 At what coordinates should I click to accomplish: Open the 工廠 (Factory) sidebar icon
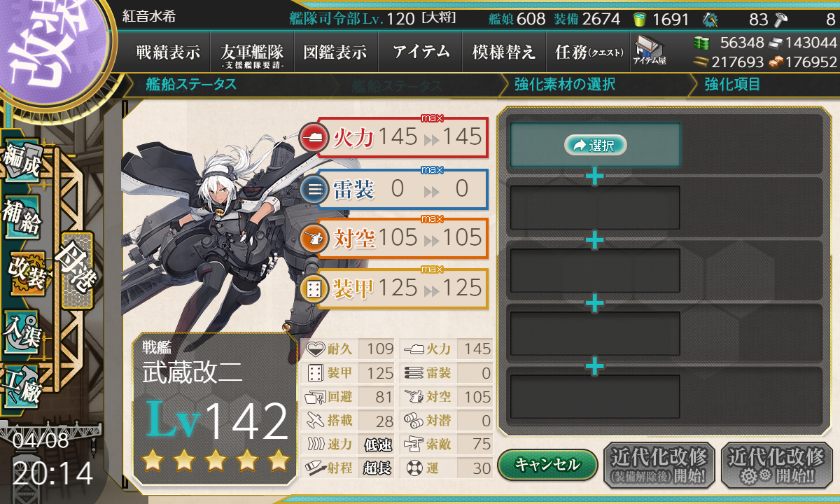pos(22,385)
